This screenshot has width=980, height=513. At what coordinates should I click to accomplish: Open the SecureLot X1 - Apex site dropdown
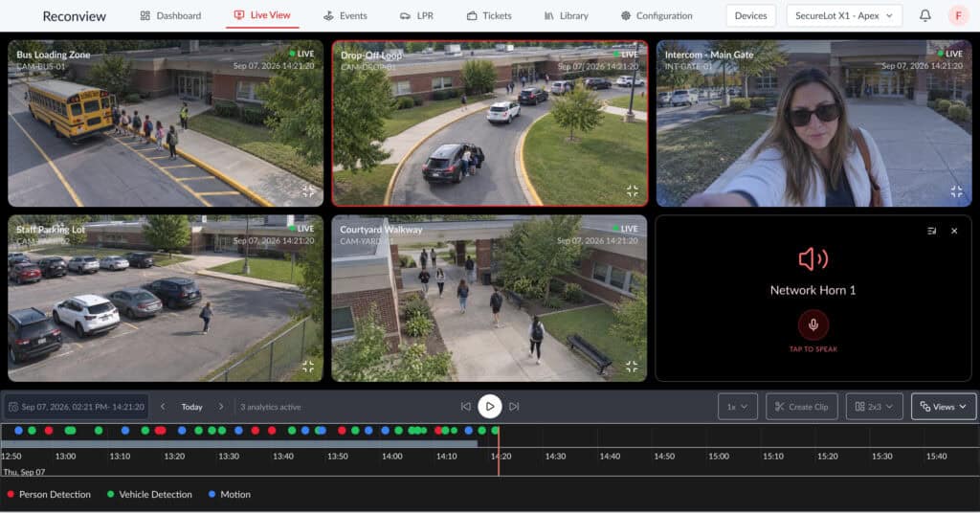[x=844, y=15]
